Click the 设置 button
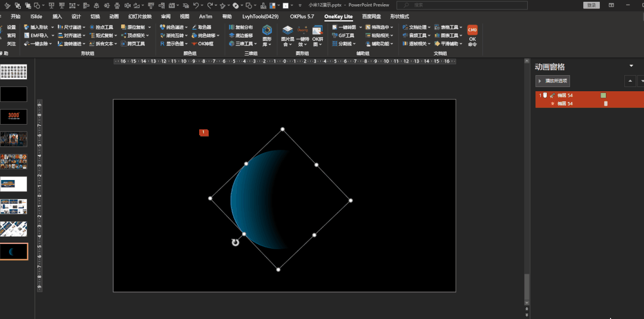 coord(11,27)
